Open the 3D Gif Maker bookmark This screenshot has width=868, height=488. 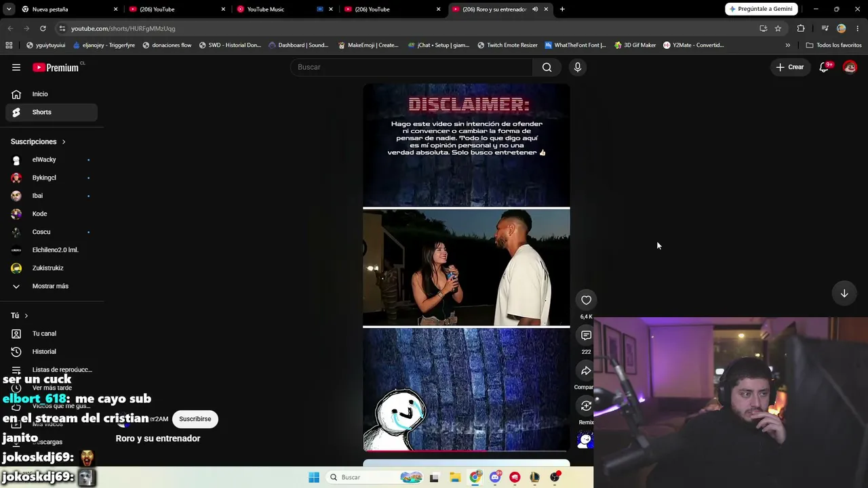pos(635,45)
